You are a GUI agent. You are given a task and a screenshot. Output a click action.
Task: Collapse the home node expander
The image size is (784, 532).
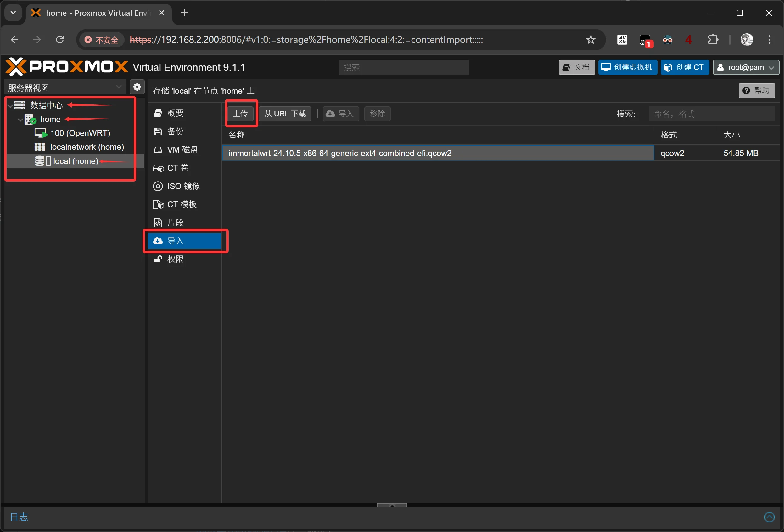pyautogui.click(x=20, y=120)
